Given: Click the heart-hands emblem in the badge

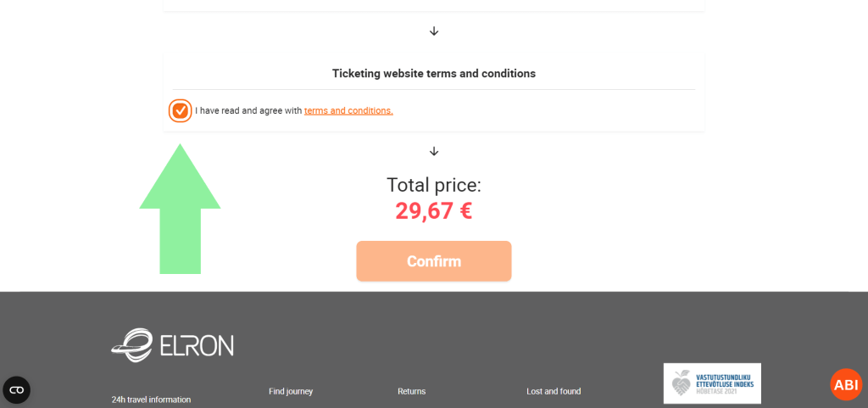Looking at the screenshot, I should (x=682, y=383).
